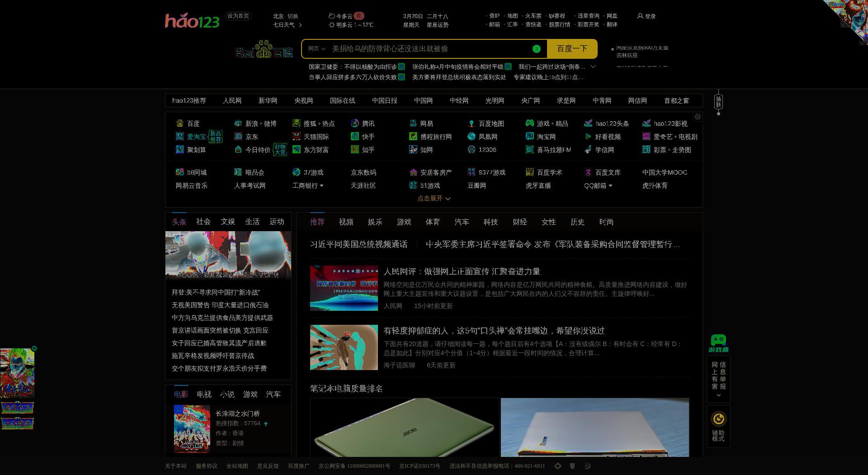Open 百度地图 icon link
This screenshot has height=475, width=868.
pyautogui.click(x=471, y=123)
